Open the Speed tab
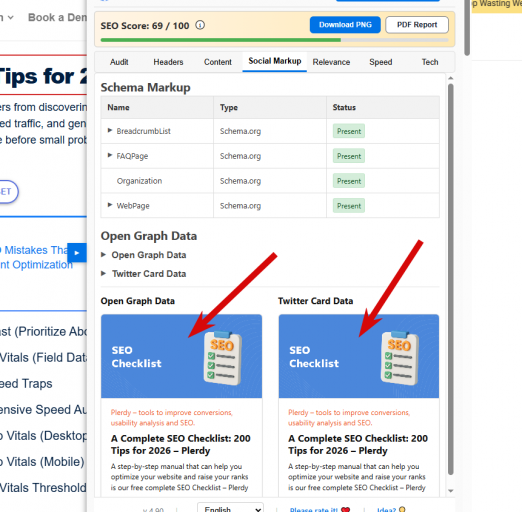Image resolution: width=522 pixels, height=512 pixels. coord(381,62)
